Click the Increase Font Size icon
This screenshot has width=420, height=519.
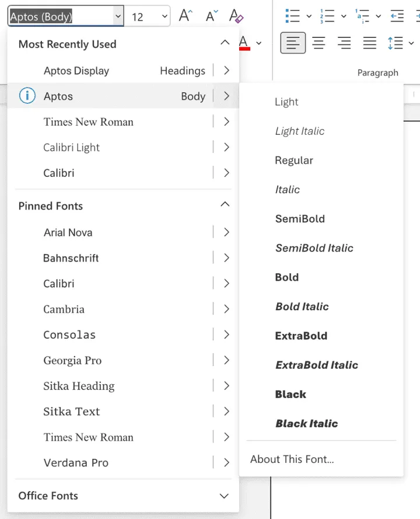185,16
